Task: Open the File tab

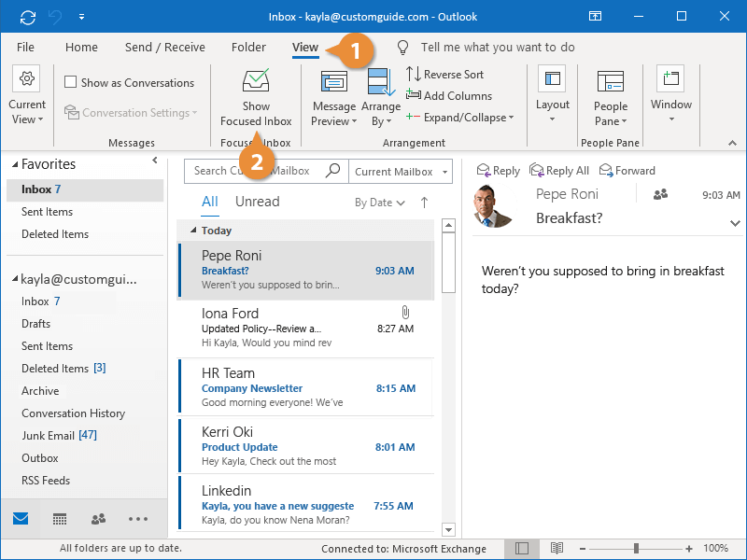Action: 25,48
